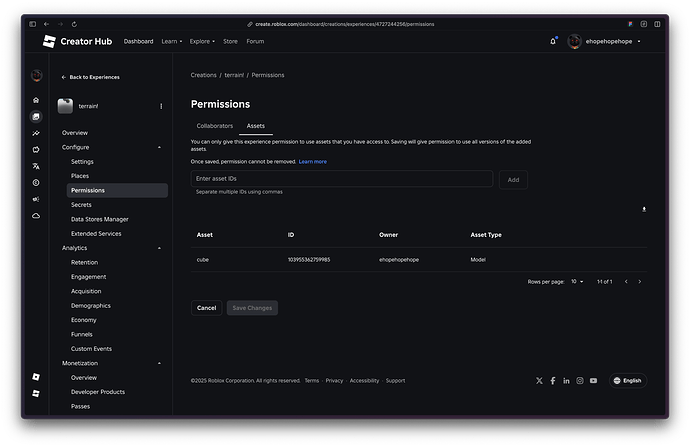Open Secrets under Configure
The width and height of the screenshot is (690, 446).
click(x=81, y=205)
